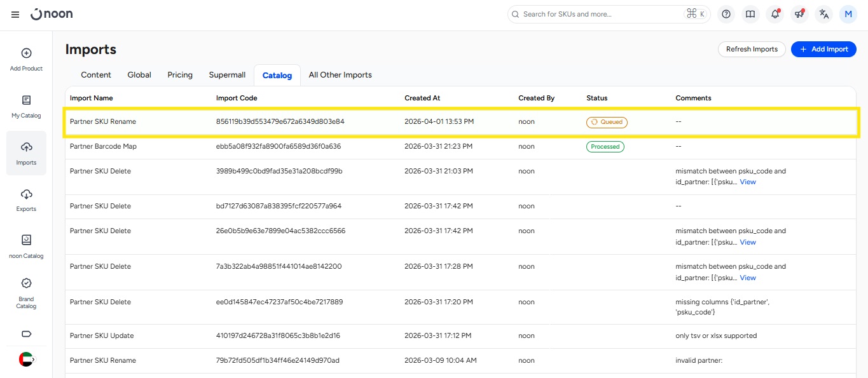Click the language translate icon
This screenshot has width=868, height=378.
point(824,14)
